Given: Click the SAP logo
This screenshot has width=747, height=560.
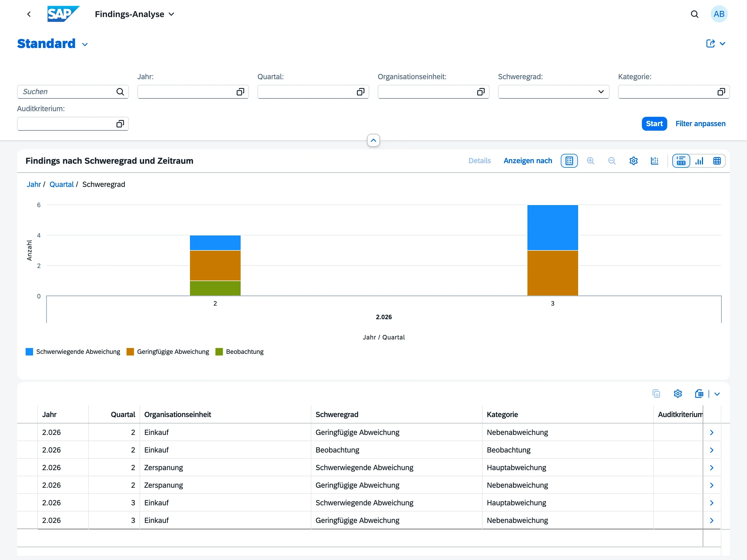Looking at the screenshot, I should (x=63, y=14).
